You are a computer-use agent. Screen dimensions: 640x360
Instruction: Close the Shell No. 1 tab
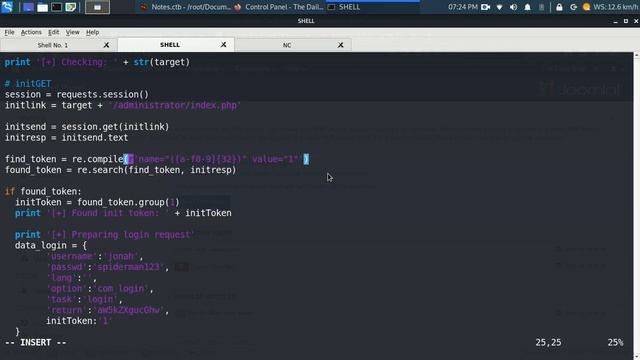pyautogui.click(x=106, y=45)
